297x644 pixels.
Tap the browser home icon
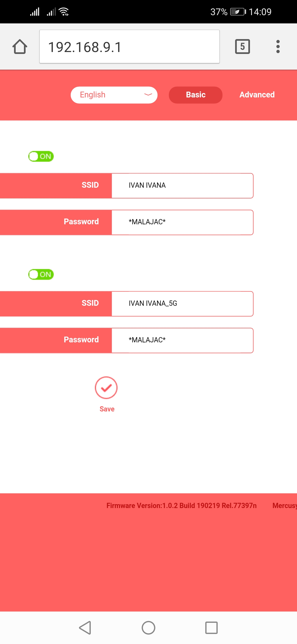[x=20, y=47]
